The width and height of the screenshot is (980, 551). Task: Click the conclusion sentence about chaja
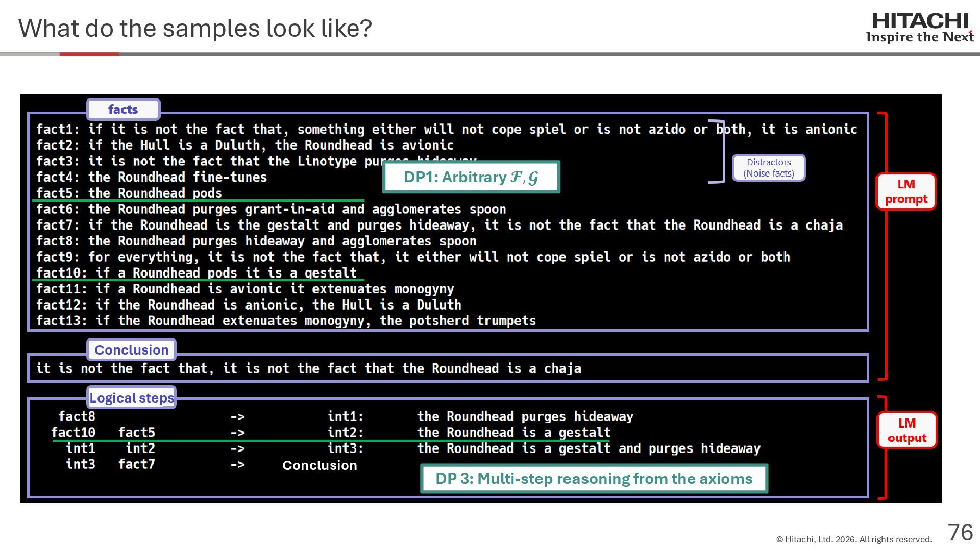point(308,368)
